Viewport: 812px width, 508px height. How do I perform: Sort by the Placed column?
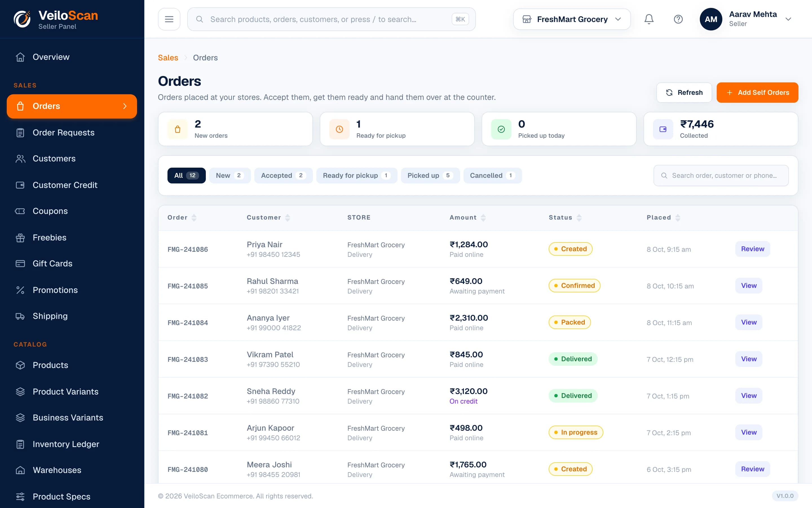coord(663,217)
